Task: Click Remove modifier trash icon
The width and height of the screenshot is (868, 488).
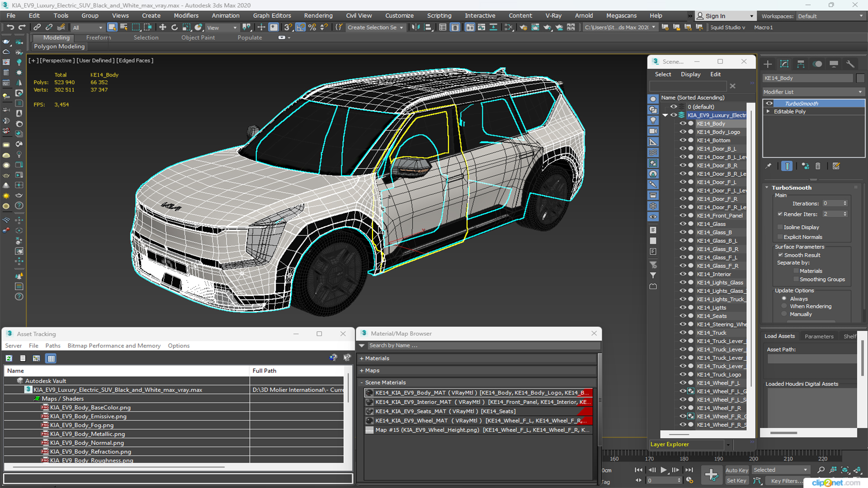Action: [x=818, y=166]
